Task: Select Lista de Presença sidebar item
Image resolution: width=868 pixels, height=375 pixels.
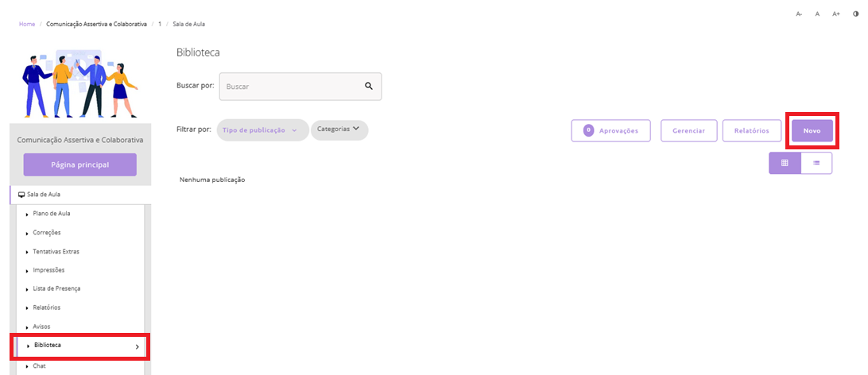Action: pyautogui.click(x=56, y=288)
